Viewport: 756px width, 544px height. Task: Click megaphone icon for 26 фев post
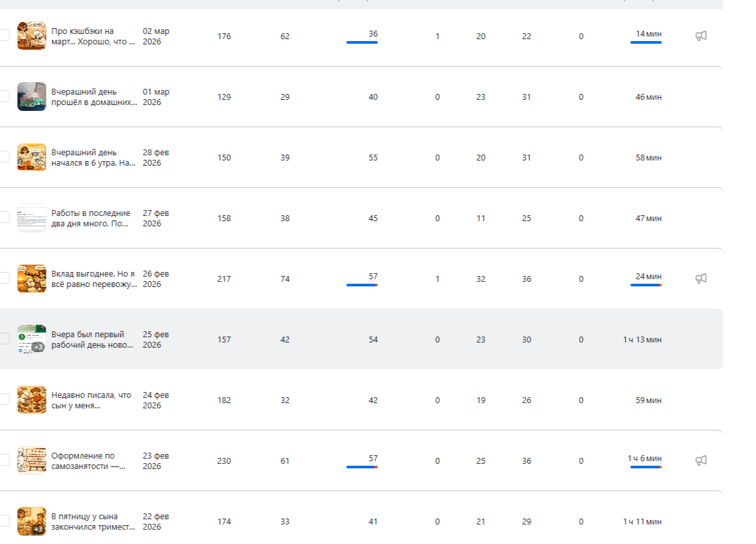(x=701, y=279)
